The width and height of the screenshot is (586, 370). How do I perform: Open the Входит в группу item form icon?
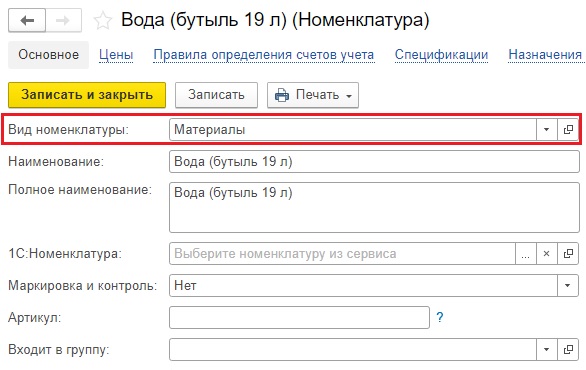[568, 349]
